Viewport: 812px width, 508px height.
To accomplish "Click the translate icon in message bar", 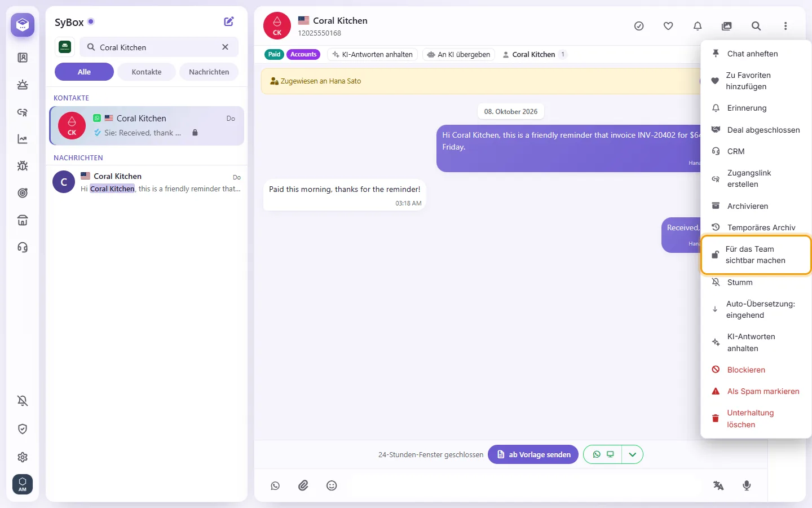I will click(x=718, y=485).
